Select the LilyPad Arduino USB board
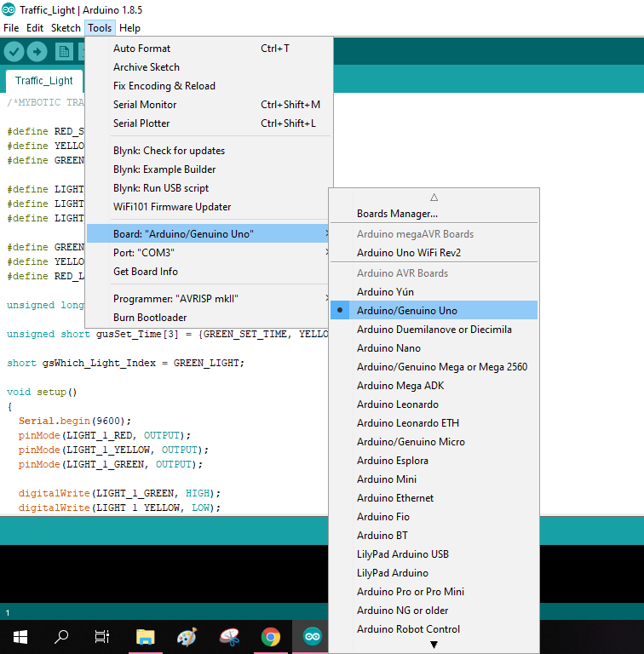This screenshot has height=654, width=644. [x=434, y=554]
